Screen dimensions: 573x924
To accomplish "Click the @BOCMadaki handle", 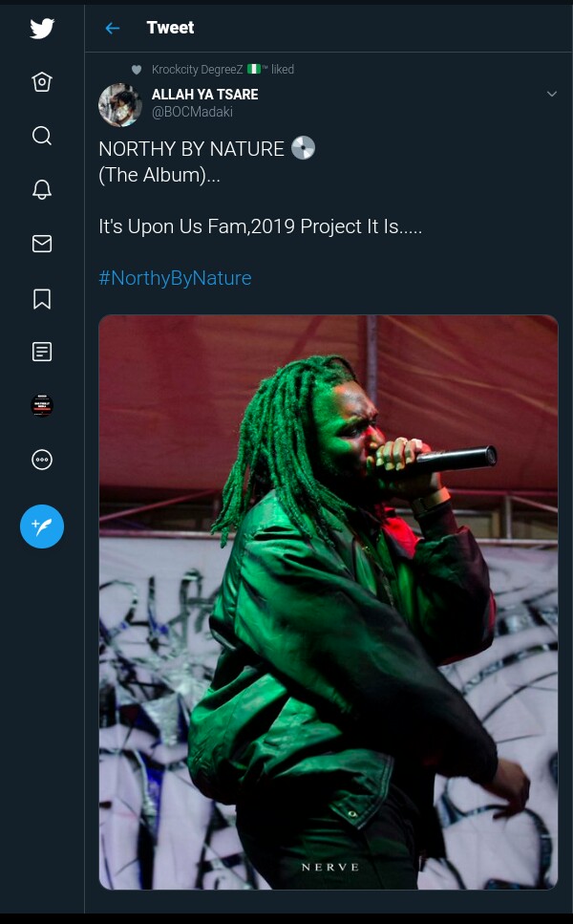I will point(193,112).
